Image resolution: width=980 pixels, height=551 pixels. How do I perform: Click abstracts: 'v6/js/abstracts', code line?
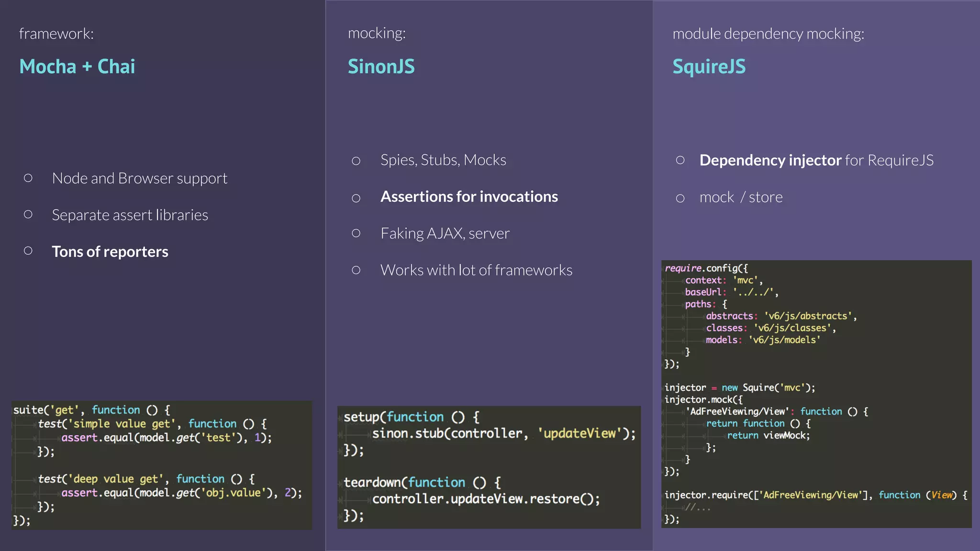pos(781,316)
